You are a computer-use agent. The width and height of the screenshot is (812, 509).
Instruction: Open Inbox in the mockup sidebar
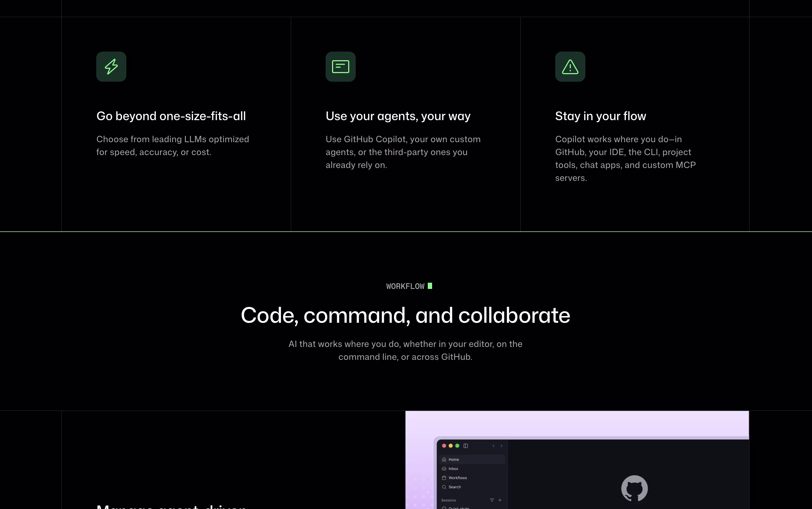pyautogui.click(x=472, y=469)
